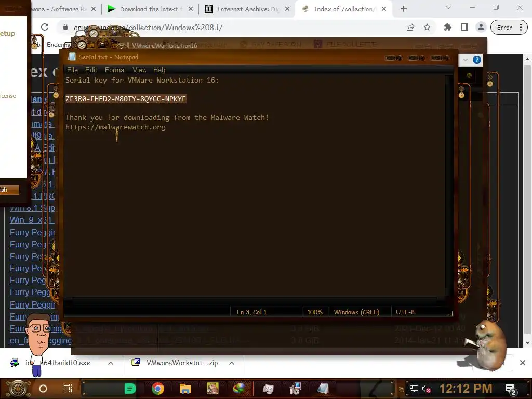Viewport: 532px width, 399px height.
Task: Open the Chrome profile avatar
Action: [x=481, y=28]
